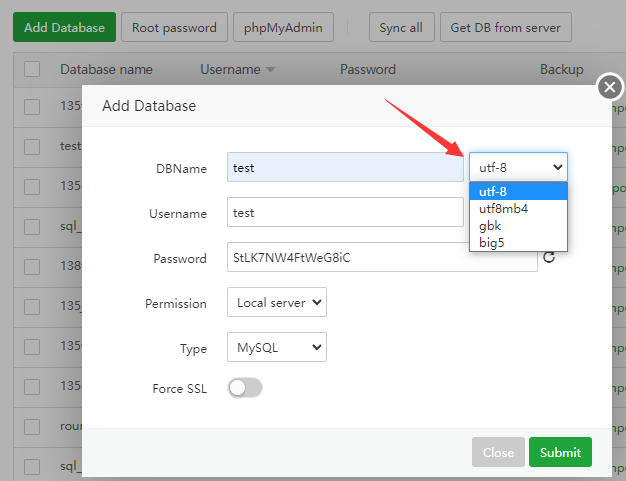Check the select-all databases checkbox
This screenshot has width=626, height=481.
(32, 69)
